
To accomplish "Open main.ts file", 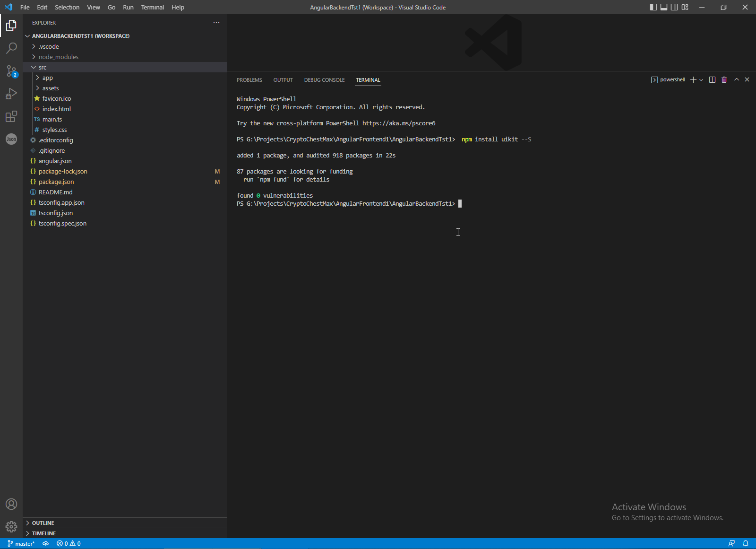I will [125, 119].
